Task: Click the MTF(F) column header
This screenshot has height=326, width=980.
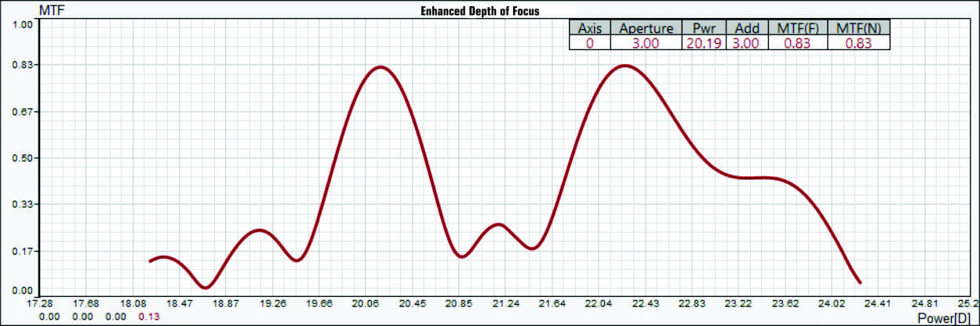Action: 796,28
